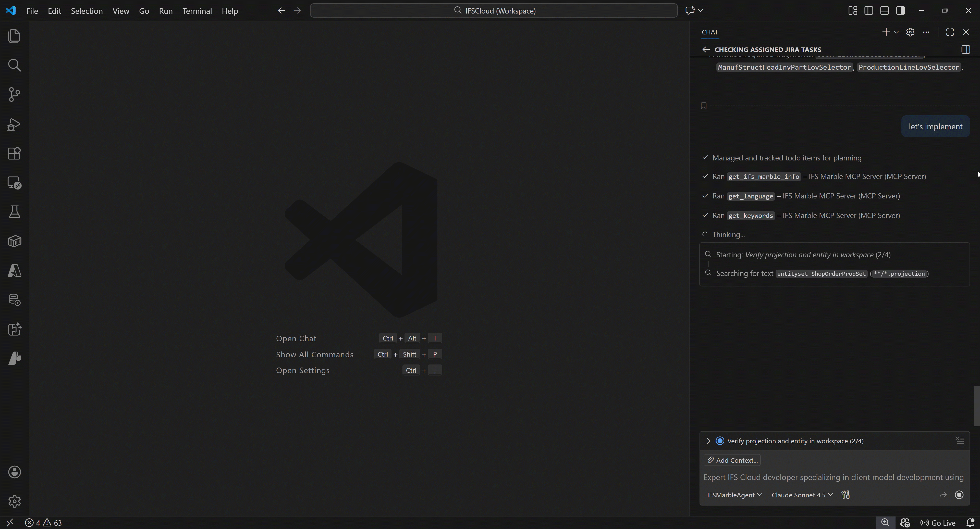Select the CHAT panel tab
The width and height of the screenshot is (980, 529).
coord(709,32)
